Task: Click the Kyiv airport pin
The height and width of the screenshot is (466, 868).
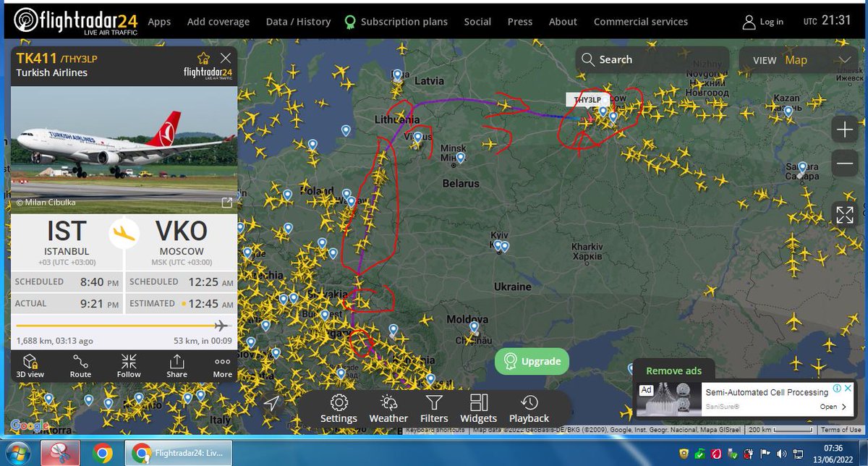Action: point(501,245)
